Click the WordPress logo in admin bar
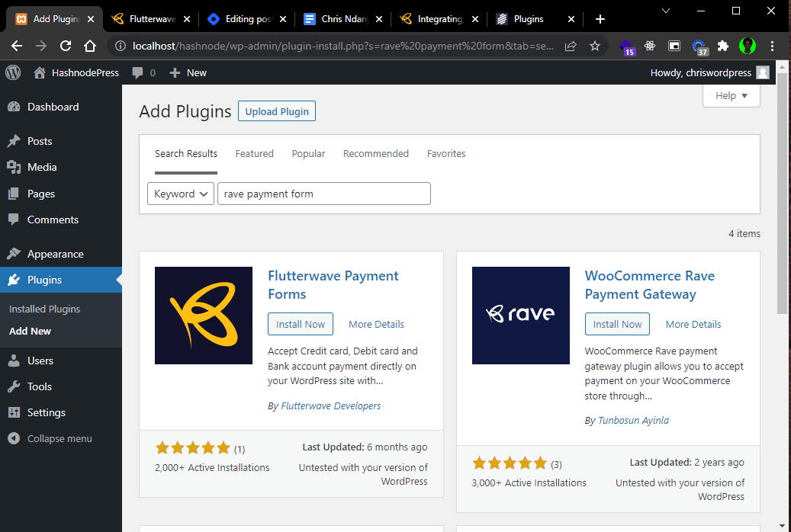 [13, 72]
